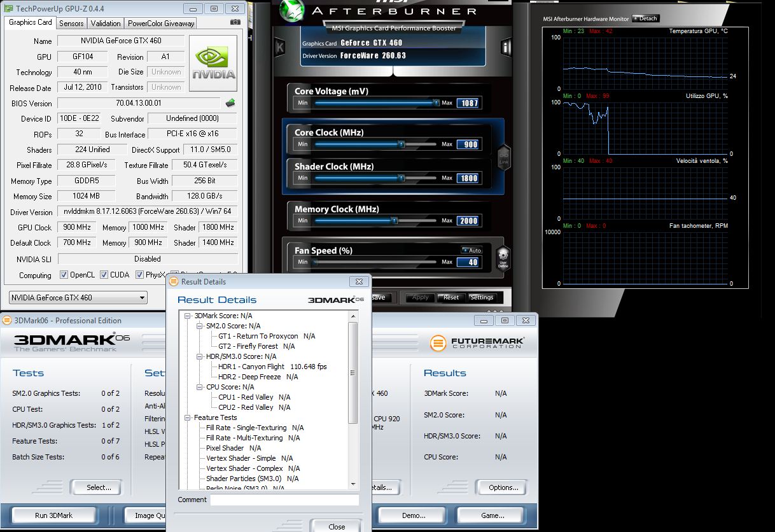Toggle the PhysX checkbox in GPU-Z
This screenshot has height=532, width=775.
pos(140,275)
